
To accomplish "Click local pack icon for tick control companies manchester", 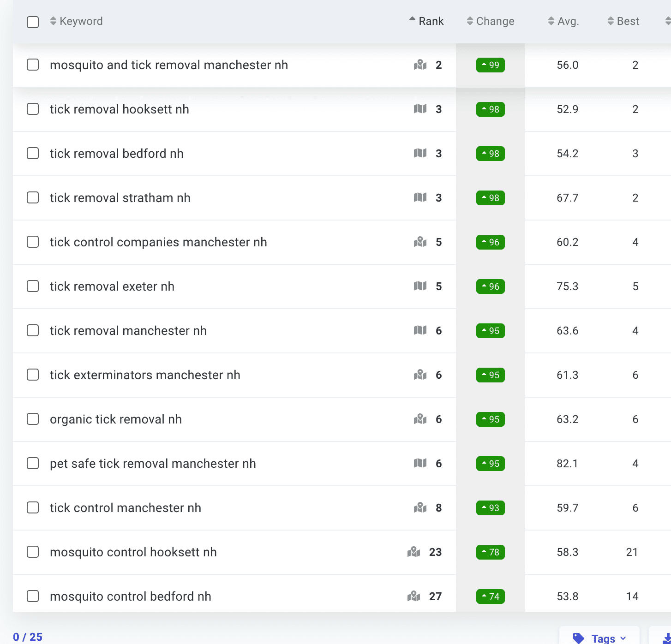I will click(x=420, y=242).
